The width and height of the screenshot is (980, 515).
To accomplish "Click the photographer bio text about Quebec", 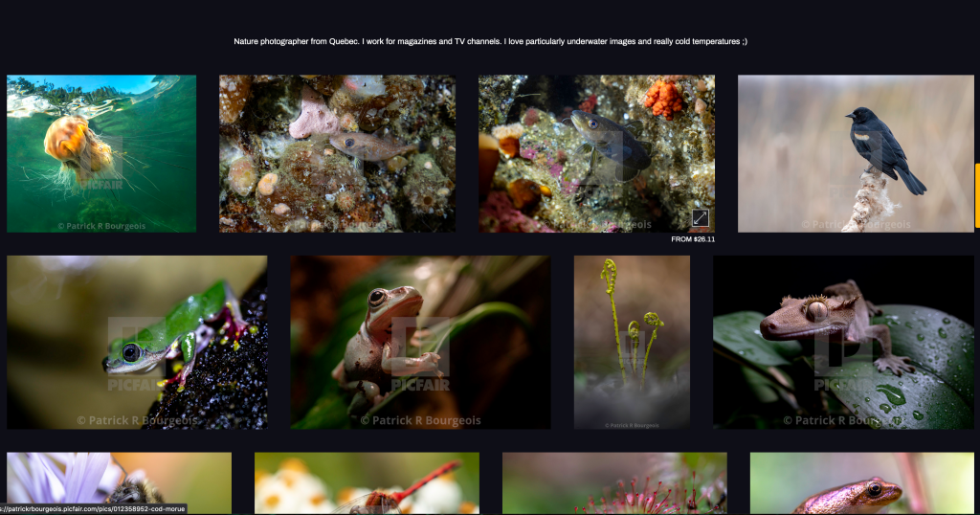I will click(x=490, y=41).
